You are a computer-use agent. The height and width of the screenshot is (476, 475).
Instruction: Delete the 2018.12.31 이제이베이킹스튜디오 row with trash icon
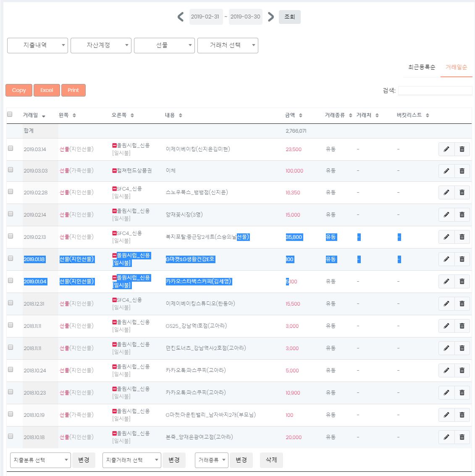tap(462, 303)
